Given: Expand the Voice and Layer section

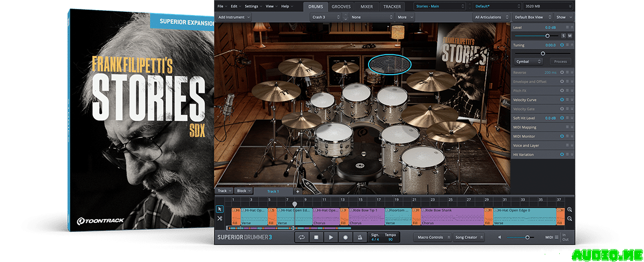Looking at the screenshot, I should point(572,145).
